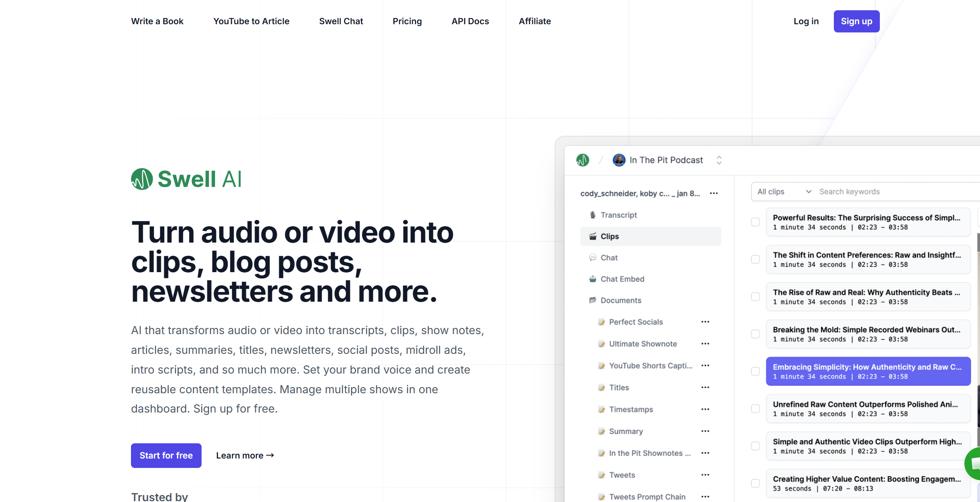Check the Creating Higher Value Content checkbox

755,484
